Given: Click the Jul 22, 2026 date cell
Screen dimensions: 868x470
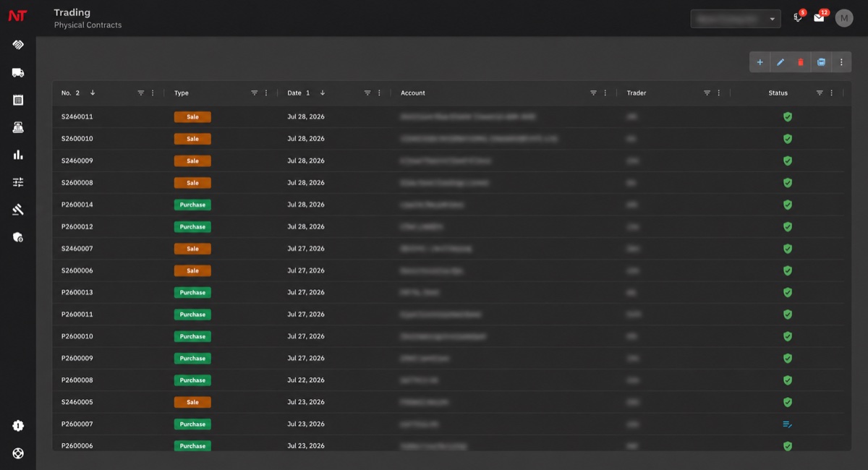Looking at the screenshot, I should point(306,380).
